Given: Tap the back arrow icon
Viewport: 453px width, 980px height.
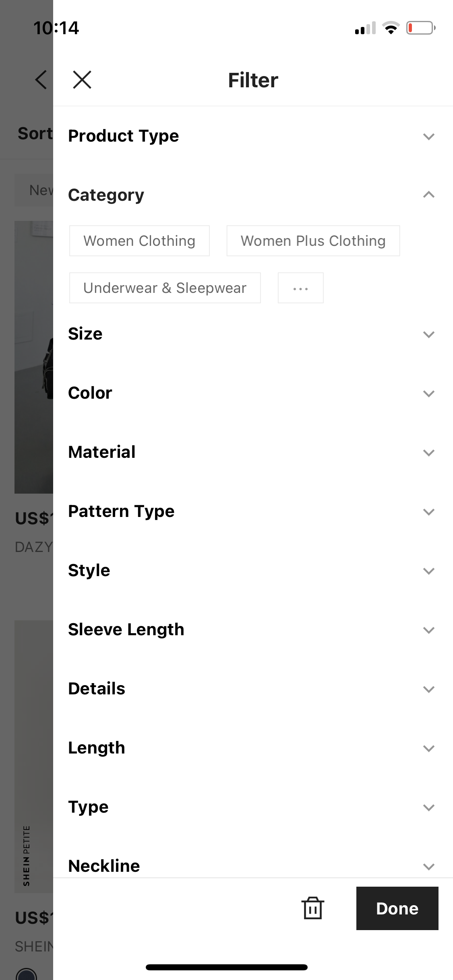Looking at the screenshot, I should (x=41, y=80).
